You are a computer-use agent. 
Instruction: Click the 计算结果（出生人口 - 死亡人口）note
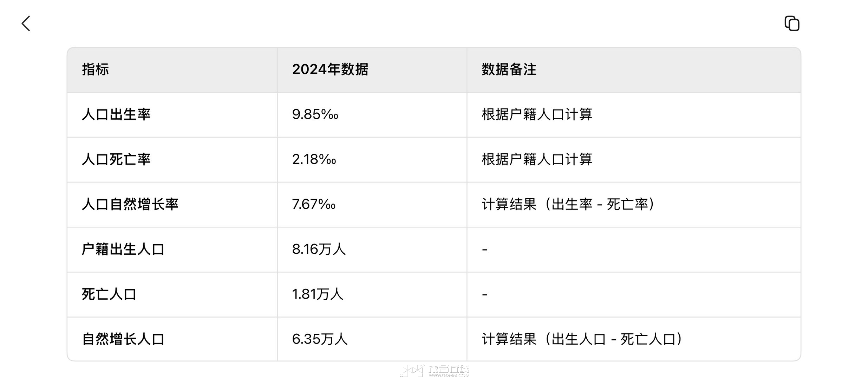(x=582, y=339)
